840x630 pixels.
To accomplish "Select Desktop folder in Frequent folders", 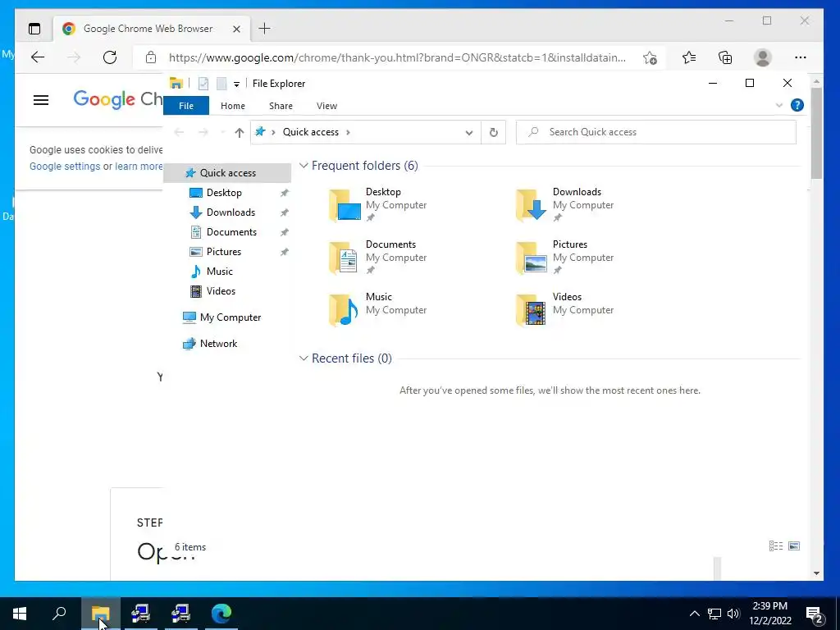I will coord(377,204).
